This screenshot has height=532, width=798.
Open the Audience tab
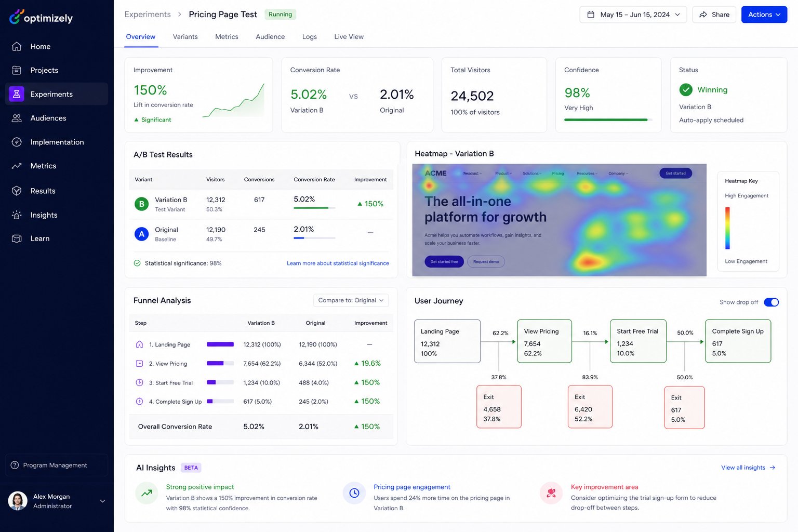coord(270,37)
